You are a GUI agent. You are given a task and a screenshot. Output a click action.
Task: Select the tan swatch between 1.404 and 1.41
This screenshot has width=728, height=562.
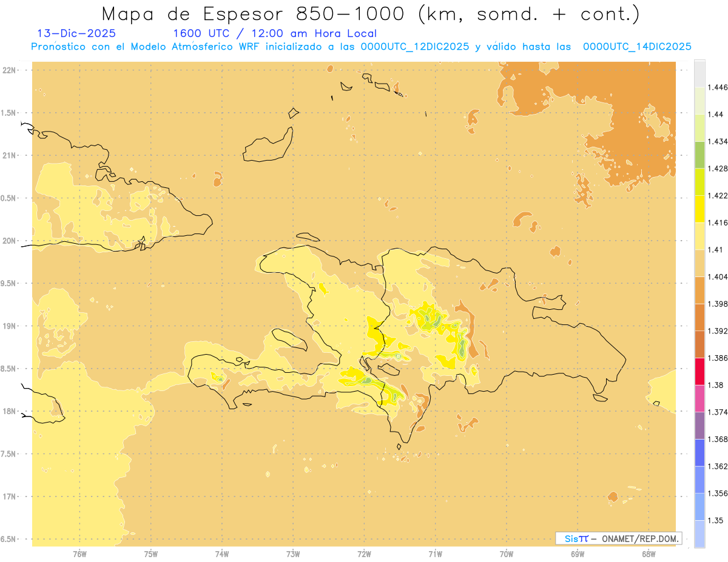coord(699,263)
